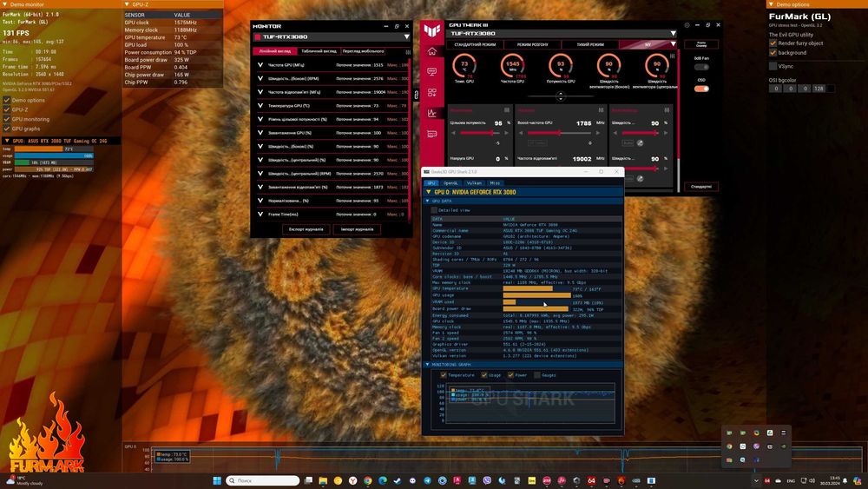This screenshot has height=489, width=868.
Task: Click Експорт журналів button
Action: [306, 229]
